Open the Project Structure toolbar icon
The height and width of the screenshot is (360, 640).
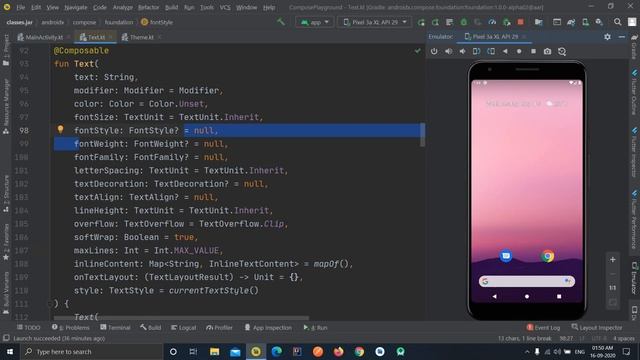538,22
